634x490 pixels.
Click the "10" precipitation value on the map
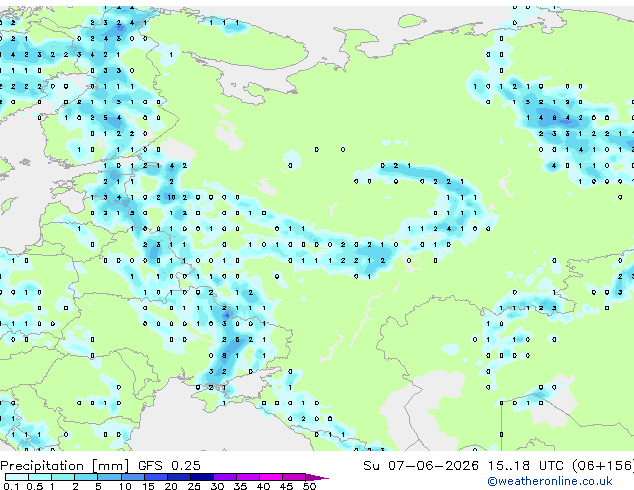(171, 197)
